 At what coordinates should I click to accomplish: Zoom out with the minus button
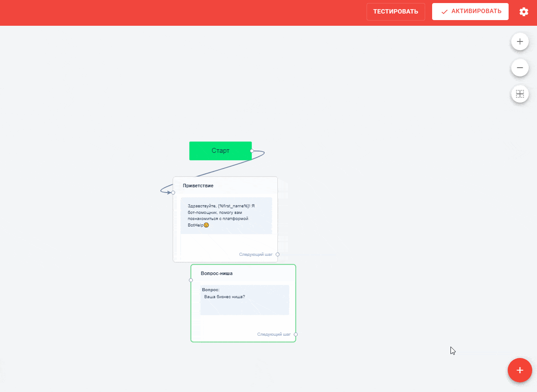click(x=520, y=68)
